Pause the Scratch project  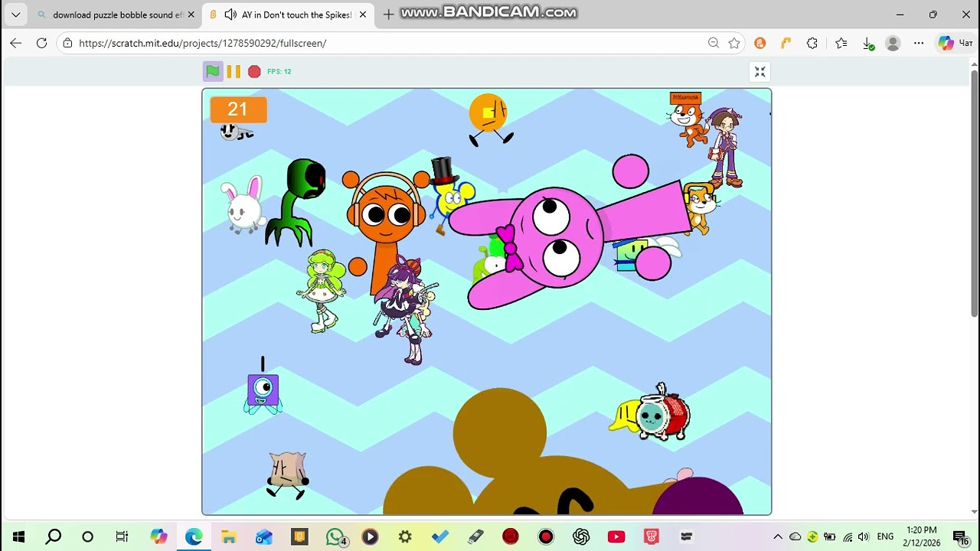click(x=234, y=71)
